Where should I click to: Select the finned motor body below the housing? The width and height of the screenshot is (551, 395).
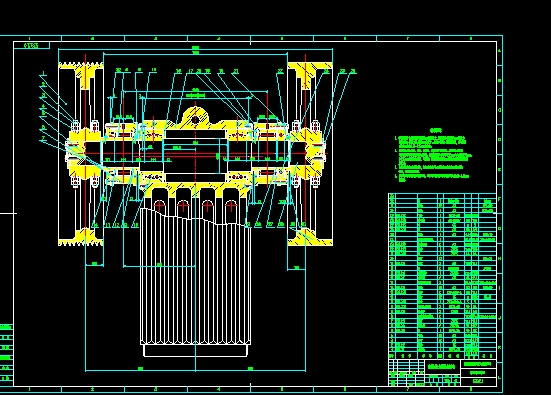pyautogui.click(x=195, y=278)
